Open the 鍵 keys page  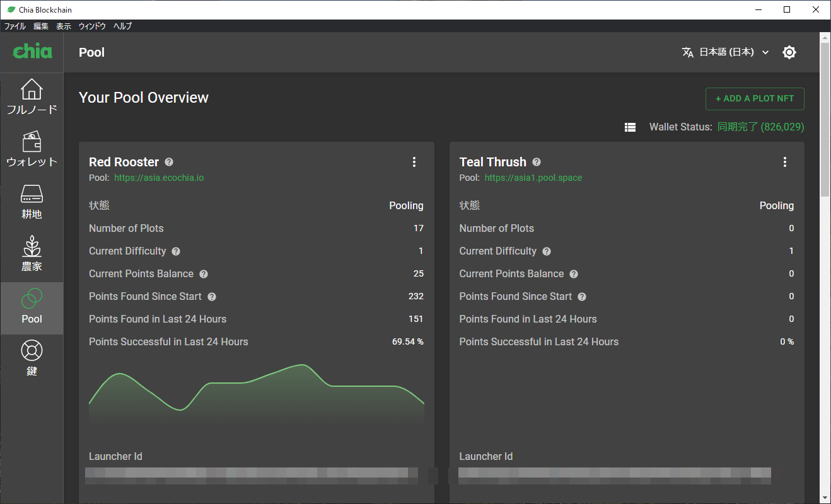pyautogui.click(x=32, y=360)
